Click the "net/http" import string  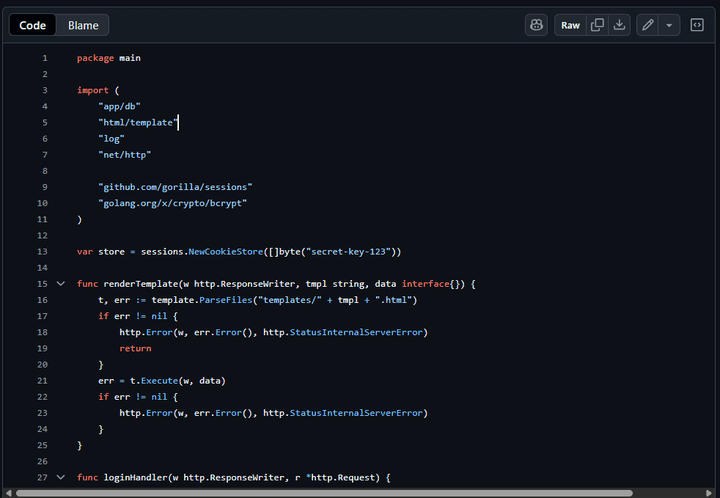124,155
